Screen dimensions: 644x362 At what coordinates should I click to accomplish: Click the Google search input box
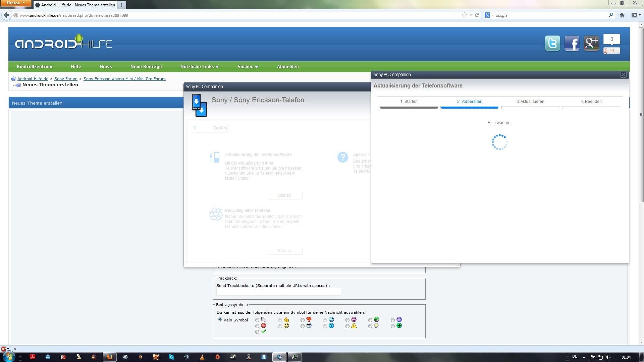(550, 15)
